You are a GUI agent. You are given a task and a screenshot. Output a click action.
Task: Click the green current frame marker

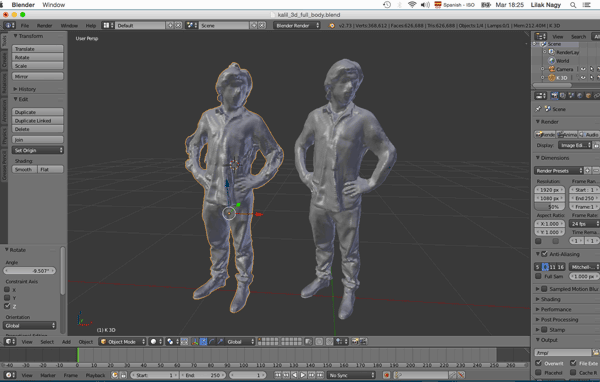coord(78,355)
